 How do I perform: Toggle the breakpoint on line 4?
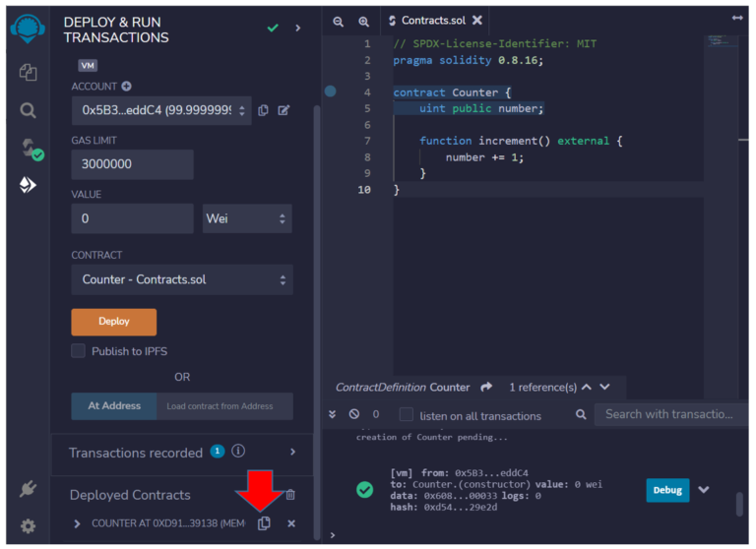click(x=331, y=91)
